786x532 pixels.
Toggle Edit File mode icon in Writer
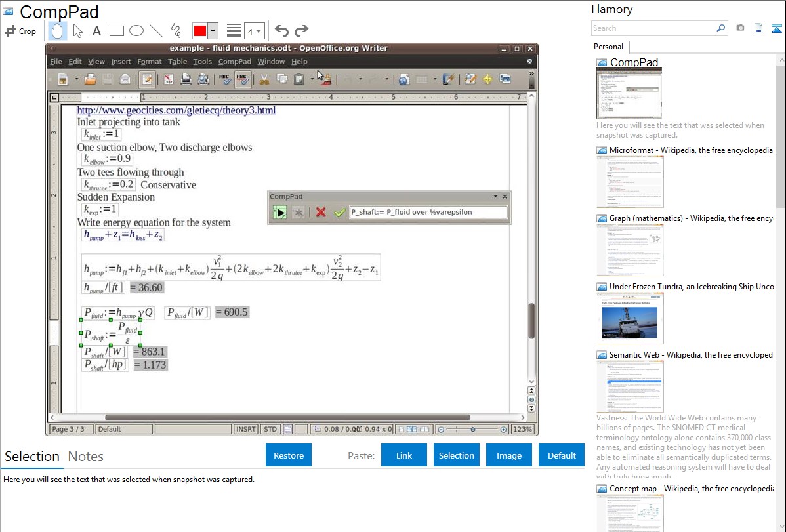(x=147, y=79)
